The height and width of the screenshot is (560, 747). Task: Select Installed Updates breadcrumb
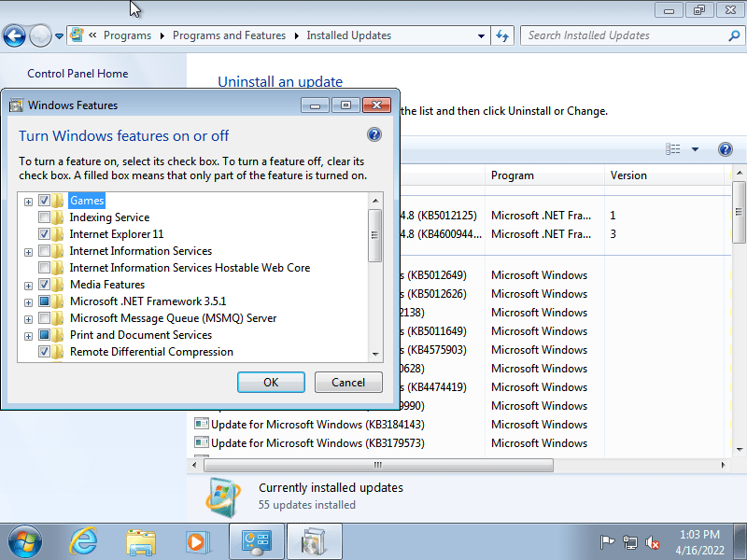pyautogui.click(x=348, y=35)
